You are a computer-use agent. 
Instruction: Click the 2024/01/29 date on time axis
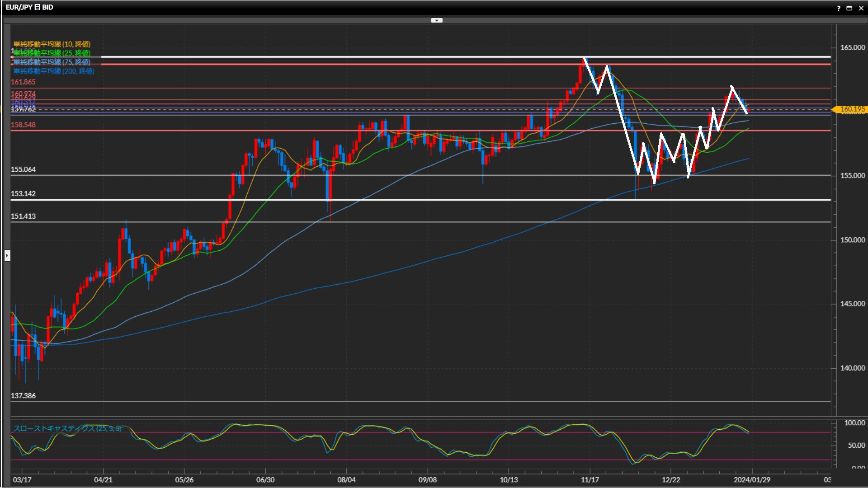pyautogui.click(x=752, y=479)
